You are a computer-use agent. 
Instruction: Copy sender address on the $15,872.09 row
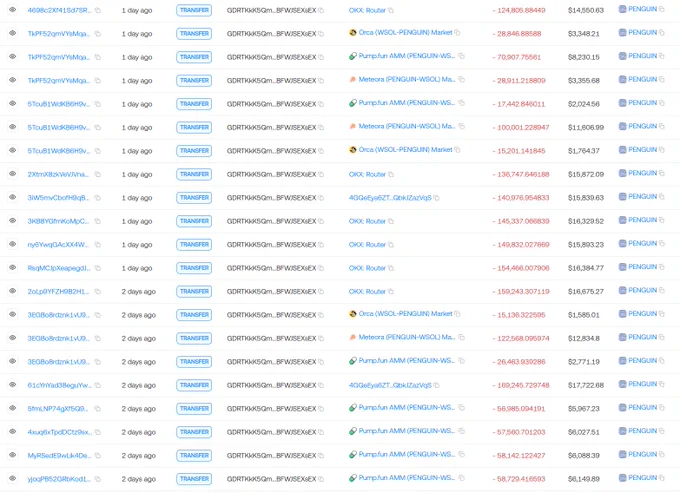[x=321, y=174]
